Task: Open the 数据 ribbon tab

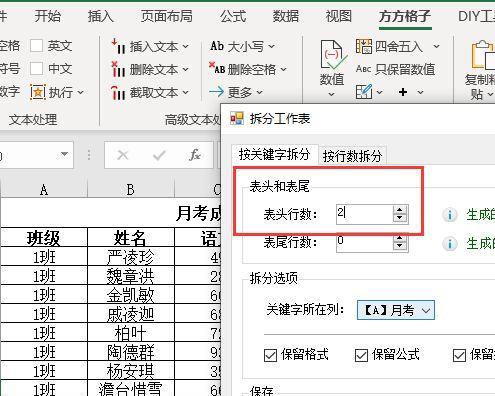Action: point(286,16)
